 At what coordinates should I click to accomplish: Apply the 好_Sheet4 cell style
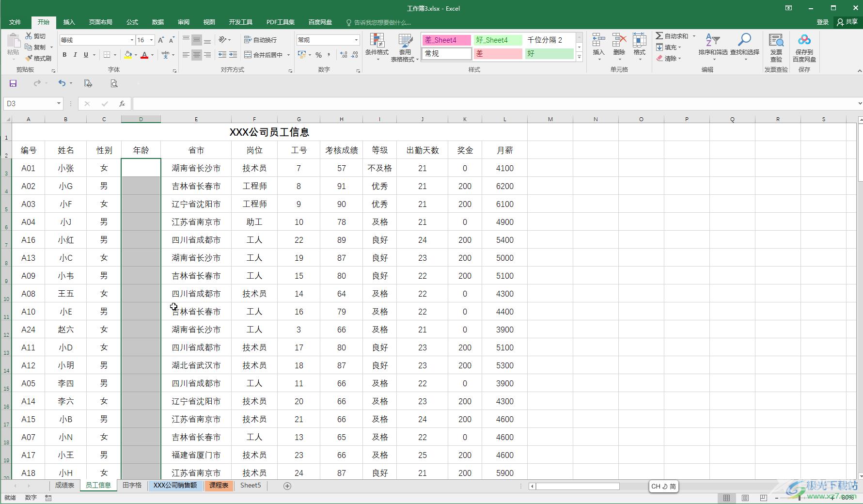tap(498, 40)
